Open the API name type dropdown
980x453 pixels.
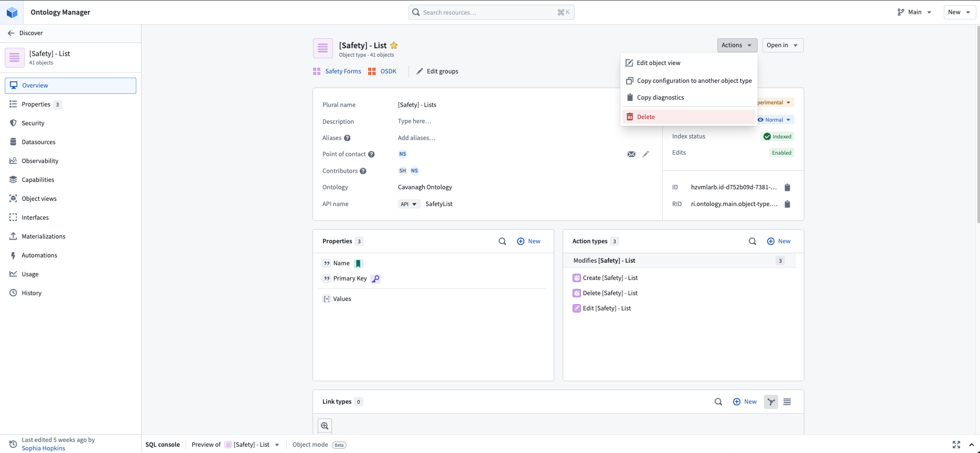[x=409, y=204]
